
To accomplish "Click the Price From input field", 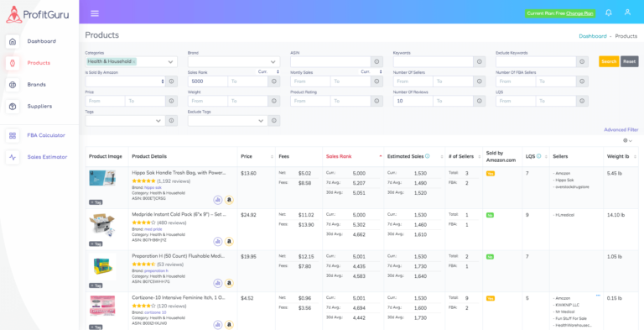I will click(x=105, y=101).
